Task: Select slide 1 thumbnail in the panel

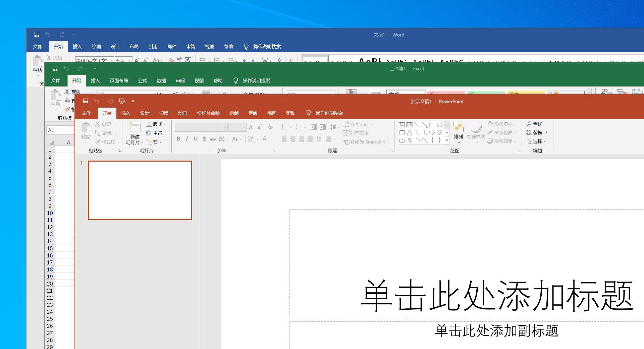Action: coord(140,190)
